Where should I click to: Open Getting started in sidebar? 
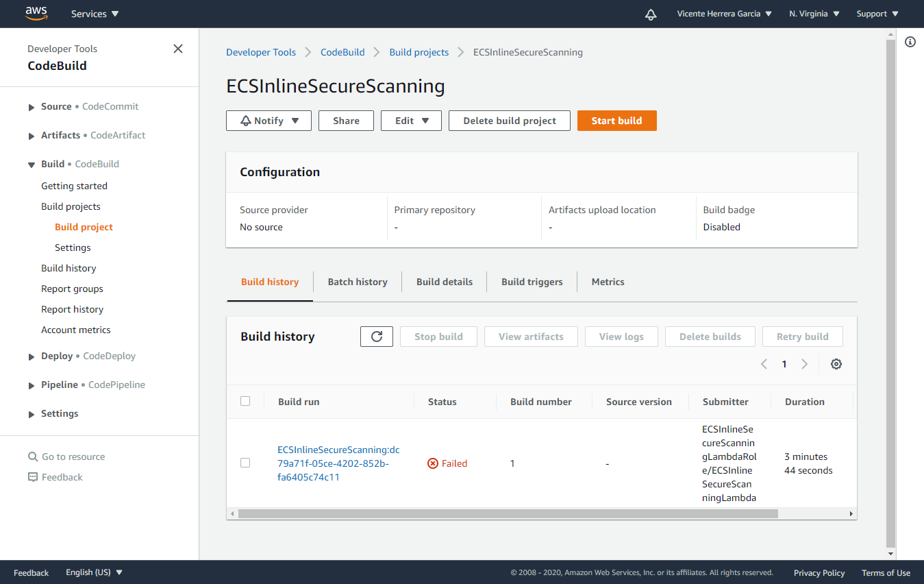click(x=74, y=186)
